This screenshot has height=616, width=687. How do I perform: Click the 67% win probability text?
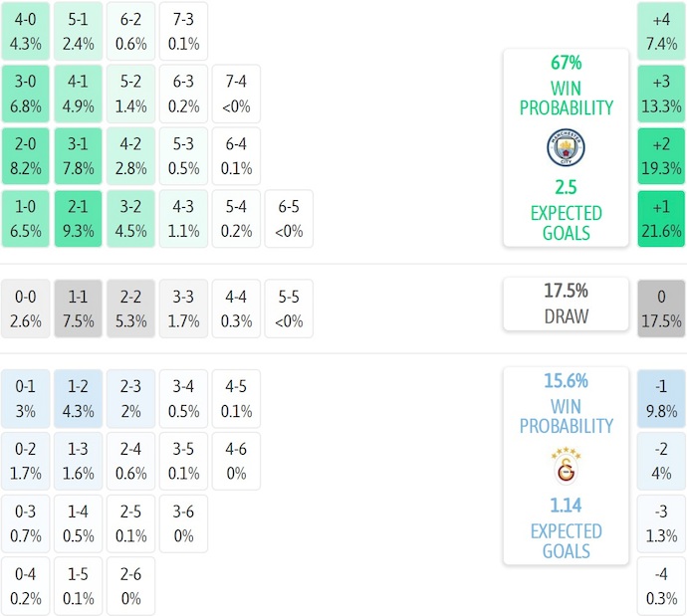coord(566,63)
